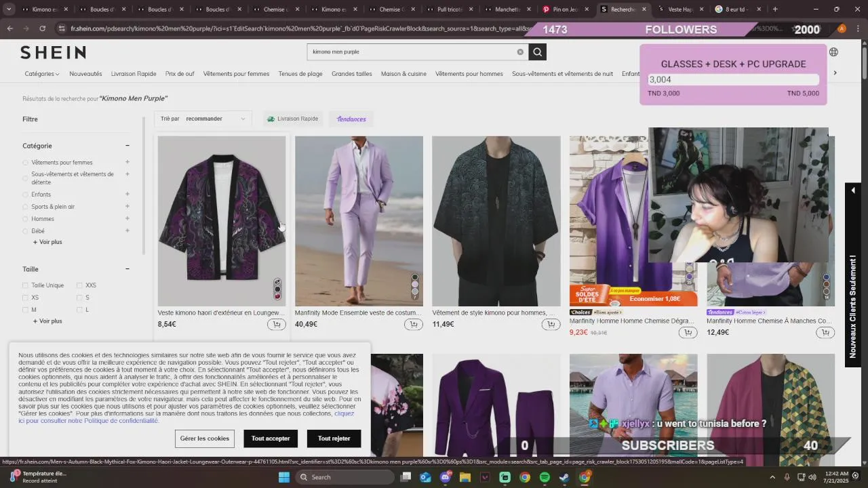Go back with the browser back arrow
The width and height of the screenshot is (868, 488).
(x=9, y=28)
